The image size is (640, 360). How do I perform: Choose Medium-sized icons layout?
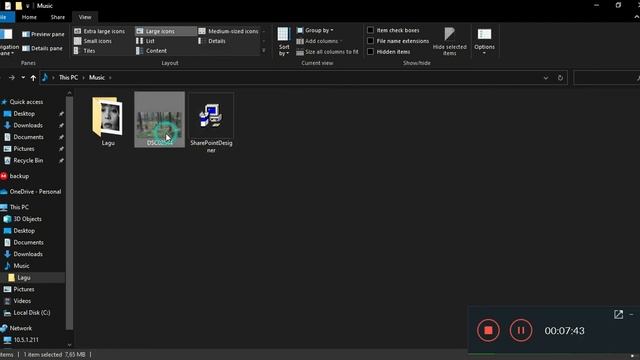(229, 31)
